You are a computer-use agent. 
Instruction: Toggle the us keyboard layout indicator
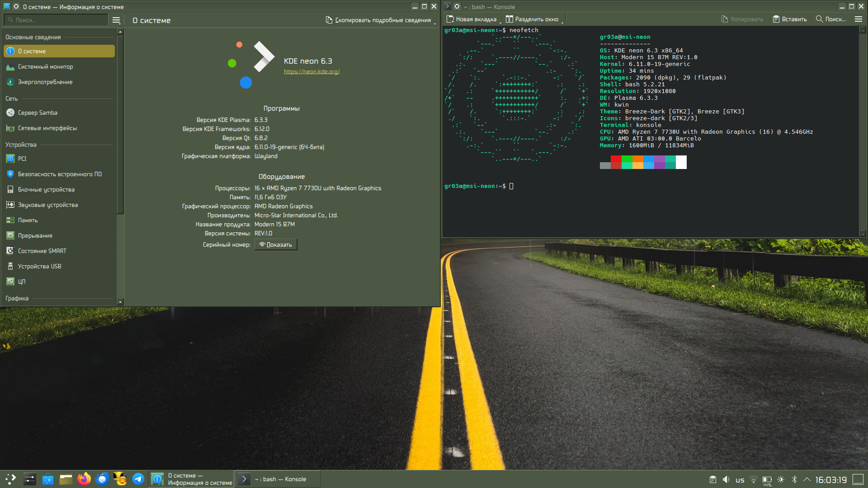740,480
